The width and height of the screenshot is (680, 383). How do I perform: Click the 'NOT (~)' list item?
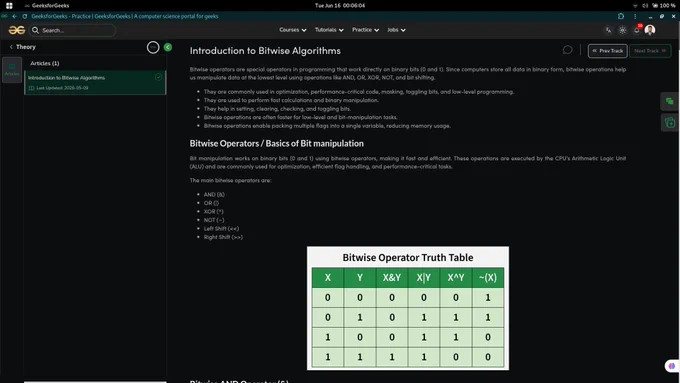pyautogui.click(x=214, y=220)
